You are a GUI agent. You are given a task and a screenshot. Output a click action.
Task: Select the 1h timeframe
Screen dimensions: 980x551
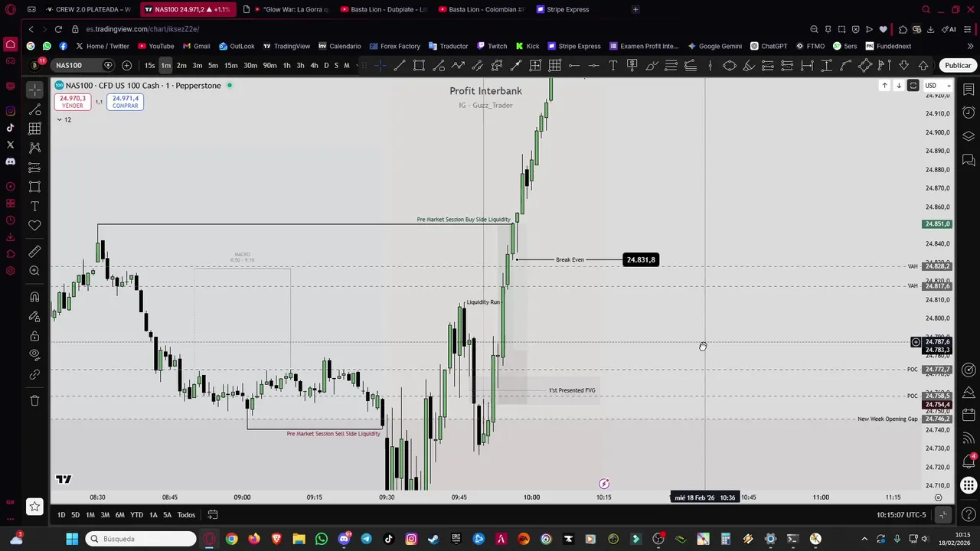tap(286, 66)
